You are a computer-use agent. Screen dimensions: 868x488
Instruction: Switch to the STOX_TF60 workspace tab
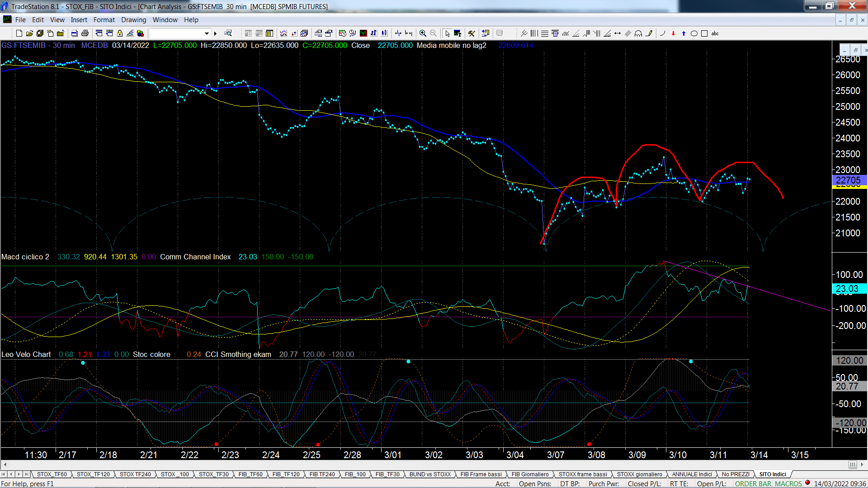[x=52, y=474]
